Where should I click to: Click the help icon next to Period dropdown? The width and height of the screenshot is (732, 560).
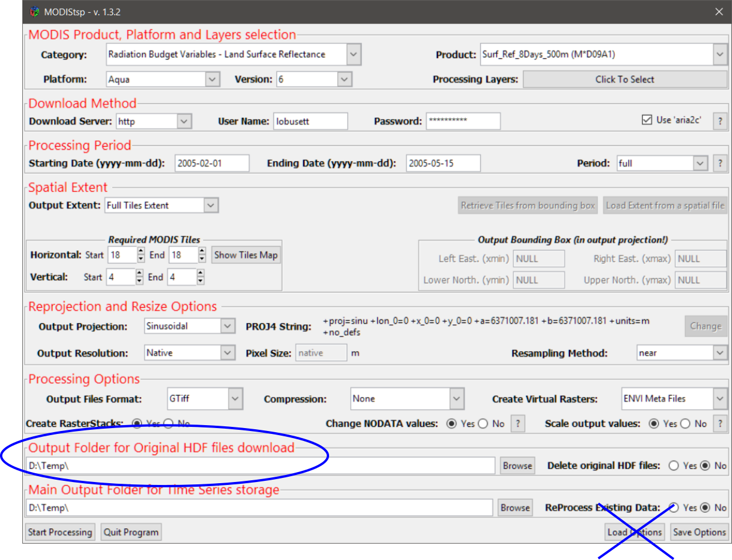(x=720, y=162)
